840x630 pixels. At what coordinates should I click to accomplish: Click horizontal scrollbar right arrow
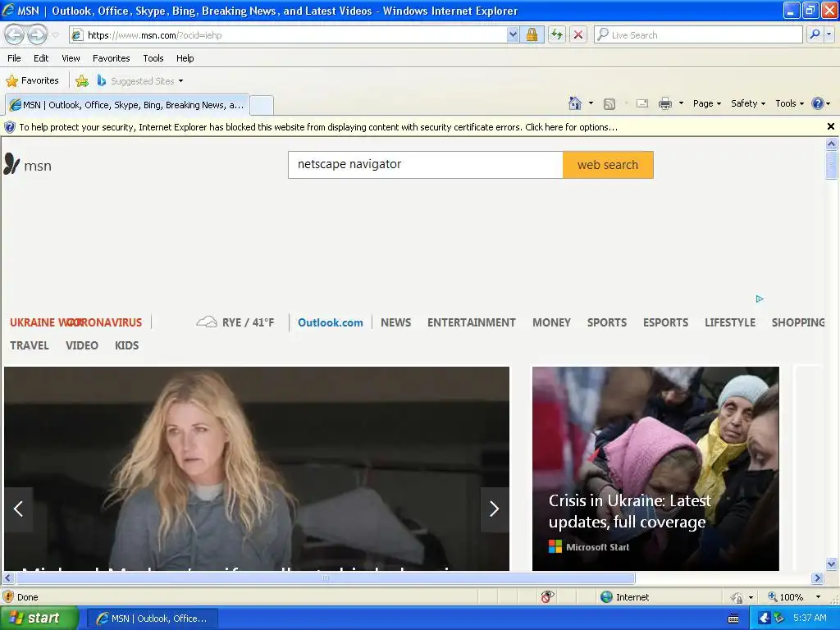click(817, 578)
